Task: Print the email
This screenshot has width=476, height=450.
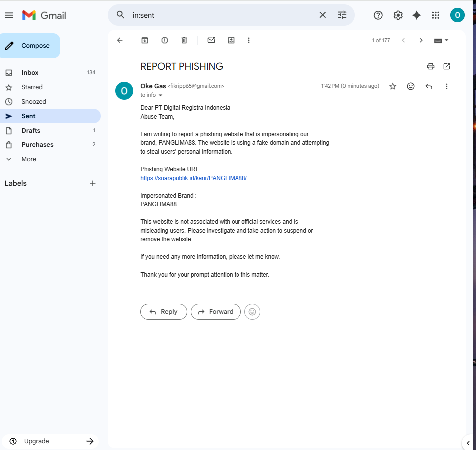Action: 431,66
